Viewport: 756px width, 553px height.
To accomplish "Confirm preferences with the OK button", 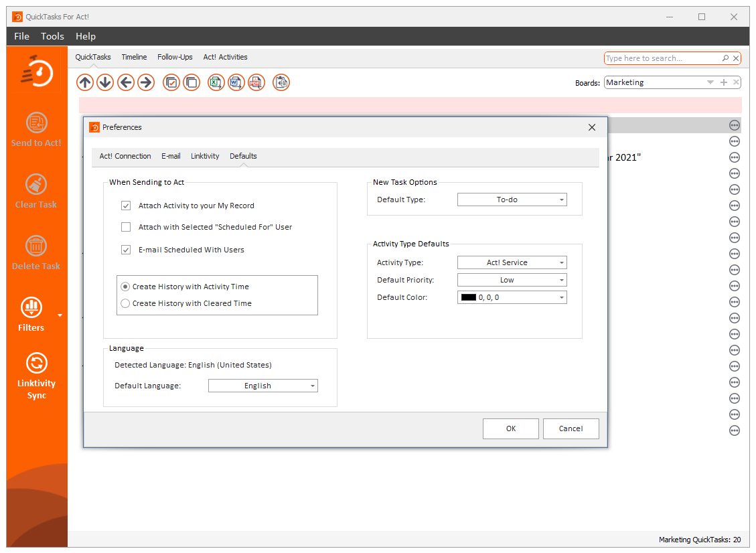I will [511, 428].
